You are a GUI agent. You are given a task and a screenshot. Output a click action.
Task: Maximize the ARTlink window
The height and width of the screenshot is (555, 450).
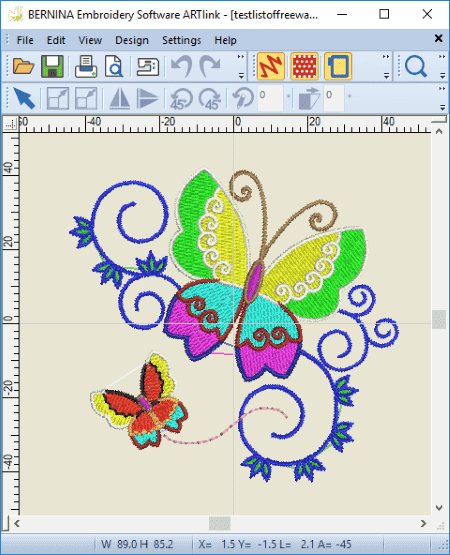pos(384,14)
